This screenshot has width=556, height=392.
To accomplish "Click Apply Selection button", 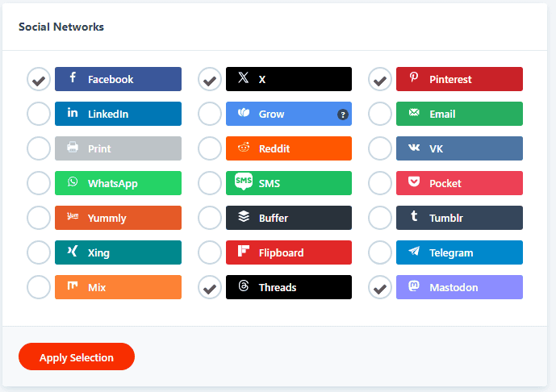I will coord(77,357).
